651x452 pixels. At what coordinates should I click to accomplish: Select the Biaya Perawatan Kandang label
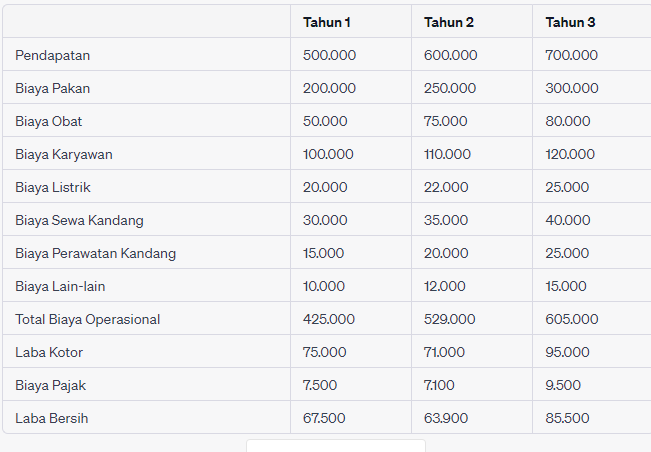tap(96, 253)
